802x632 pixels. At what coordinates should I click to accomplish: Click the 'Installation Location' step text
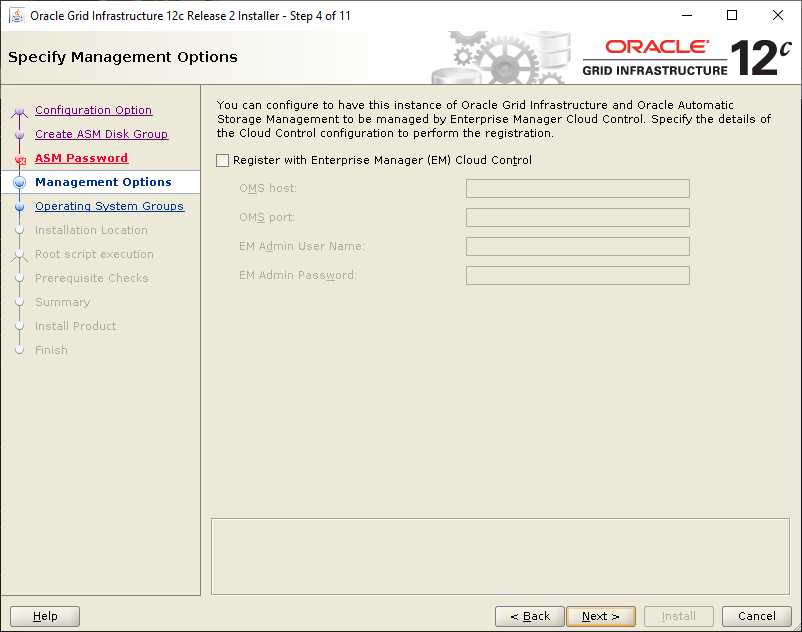pyautogui.click(x=91, y=230)
